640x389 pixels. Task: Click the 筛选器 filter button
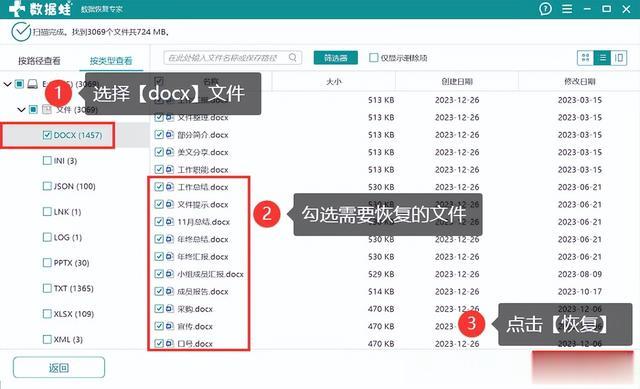[336, 58]
